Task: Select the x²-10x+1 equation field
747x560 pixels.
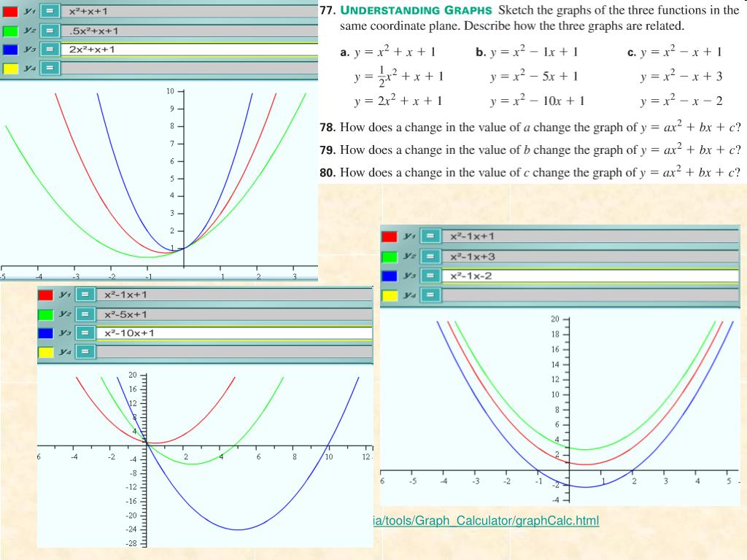Action: 234,332
